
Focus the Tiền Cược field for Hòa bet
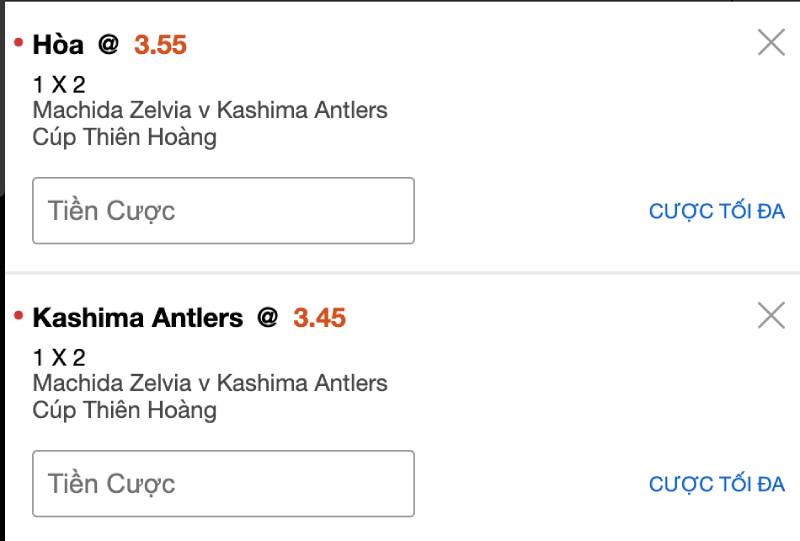click(223, 211)
